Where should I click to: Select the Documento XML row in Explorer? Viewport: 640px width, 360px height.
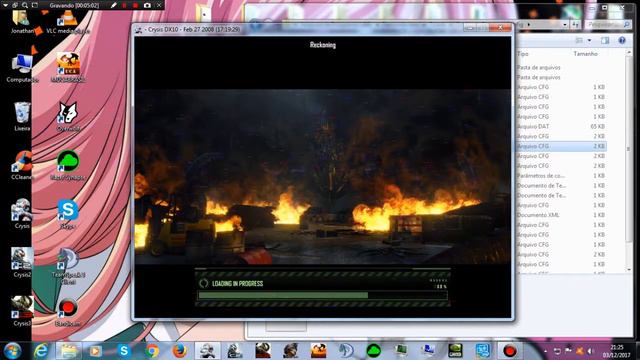561,215
